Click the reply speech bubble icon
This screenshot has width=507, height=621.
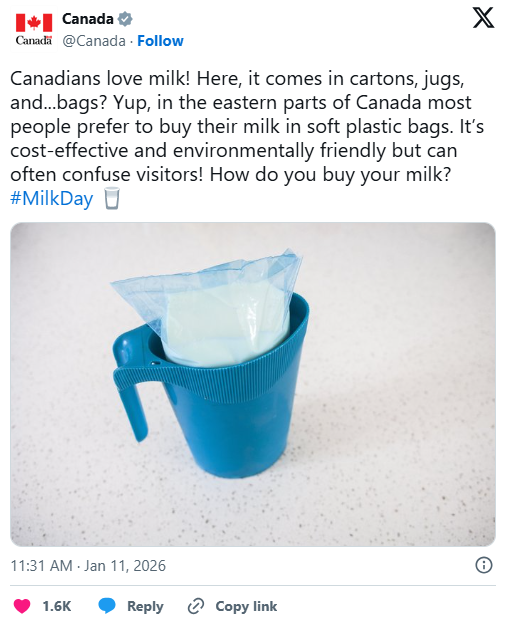[x=107, y=606]
